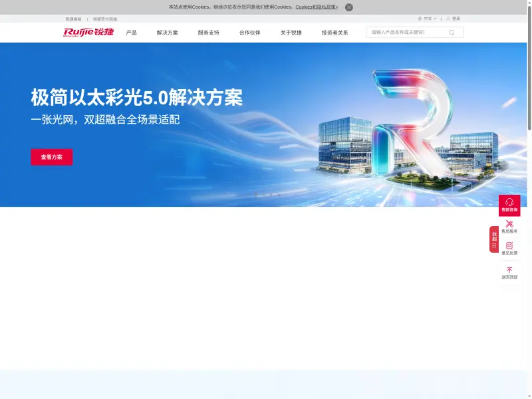
Task: Open the 合作伙伴 menu
Action: (250, 33)
